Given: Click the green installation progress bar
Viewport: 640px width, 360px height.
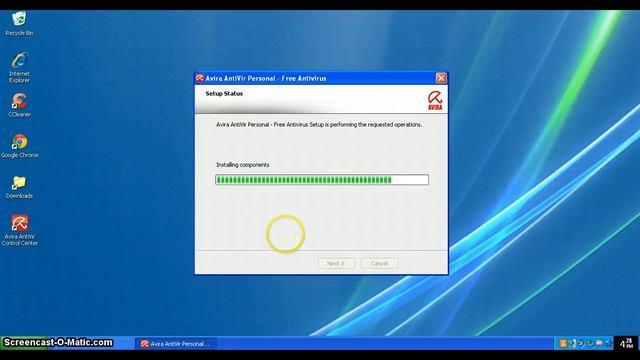Looking at the screenshot, I should point(322,180).
